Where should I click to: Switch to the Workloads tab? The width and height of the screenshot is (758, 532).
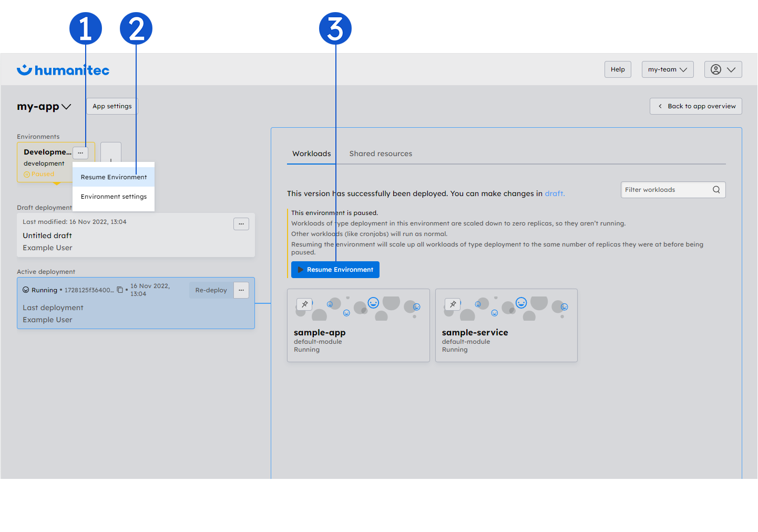(312, 154)
